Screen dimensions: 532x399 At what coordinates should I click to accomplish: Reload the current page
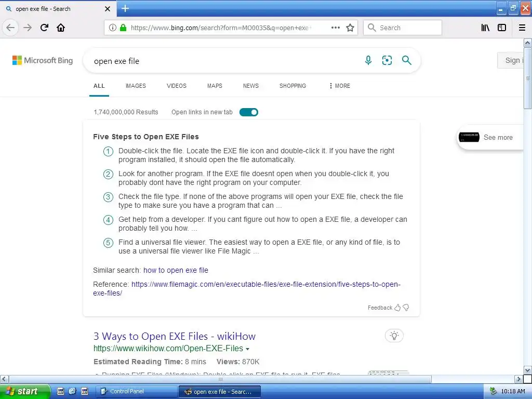click(44, 28)
